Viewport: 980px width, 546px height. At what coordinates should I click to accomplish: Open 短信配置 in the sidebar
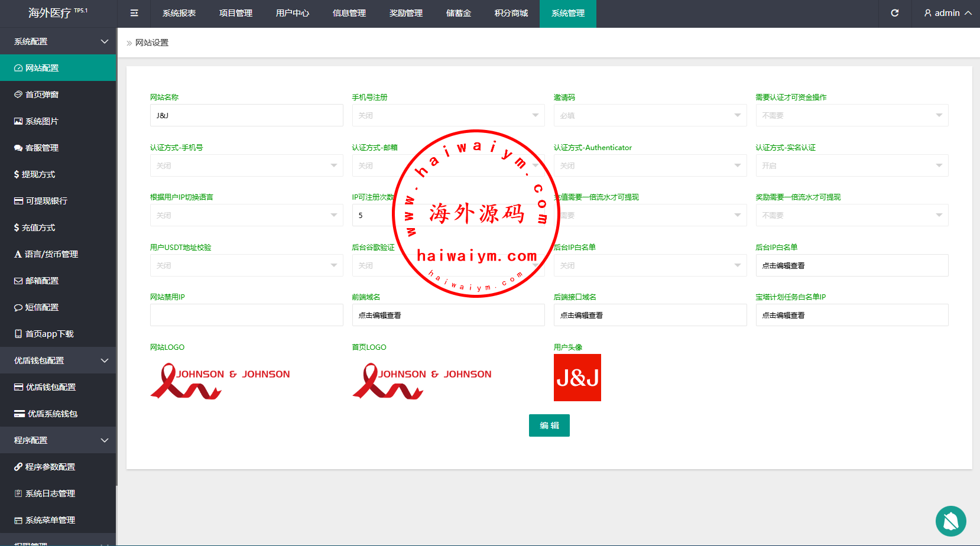tap(58, 307)
